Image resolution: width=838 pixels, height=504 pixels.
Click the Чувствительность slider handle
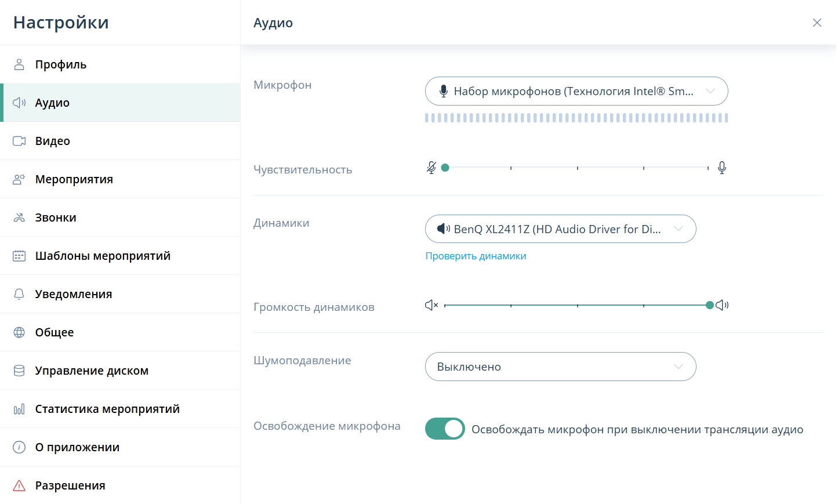[x=445, y=168]
